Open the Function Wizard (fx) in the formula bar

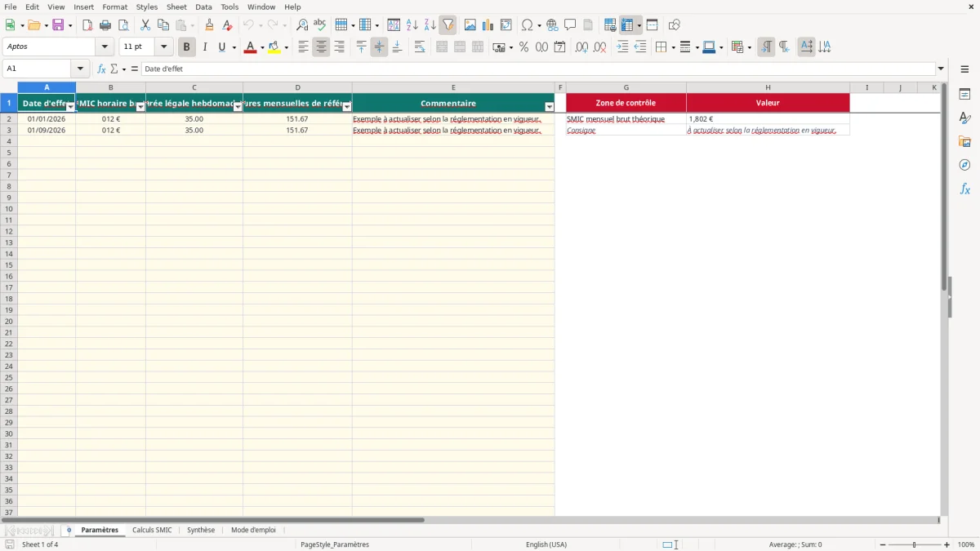[101, 69]
